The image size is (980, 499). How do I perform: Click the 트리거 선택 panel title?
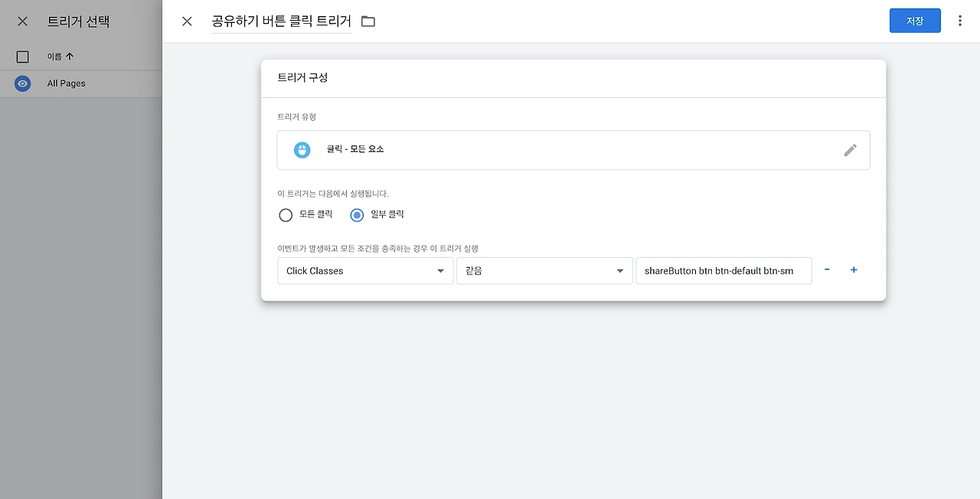[78, 21]
